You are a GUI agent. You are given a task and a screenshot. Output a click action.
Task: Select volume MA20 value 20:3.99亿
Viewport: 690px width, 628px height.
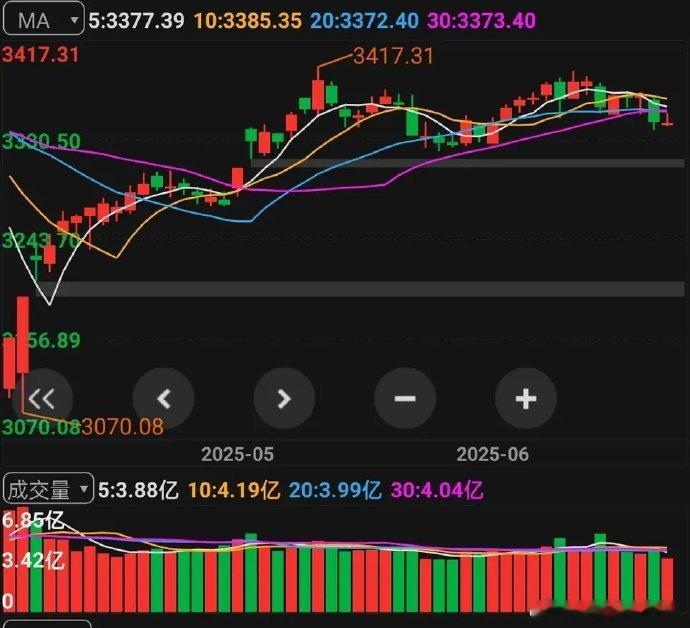click(335, 490)
